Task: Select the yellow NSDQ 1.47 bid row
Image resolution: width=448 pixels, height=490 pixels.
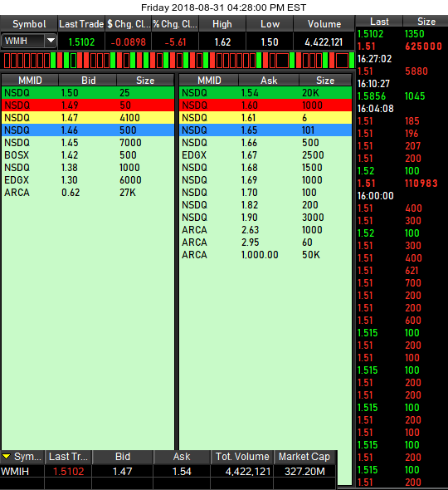Action: coord(88,118)
